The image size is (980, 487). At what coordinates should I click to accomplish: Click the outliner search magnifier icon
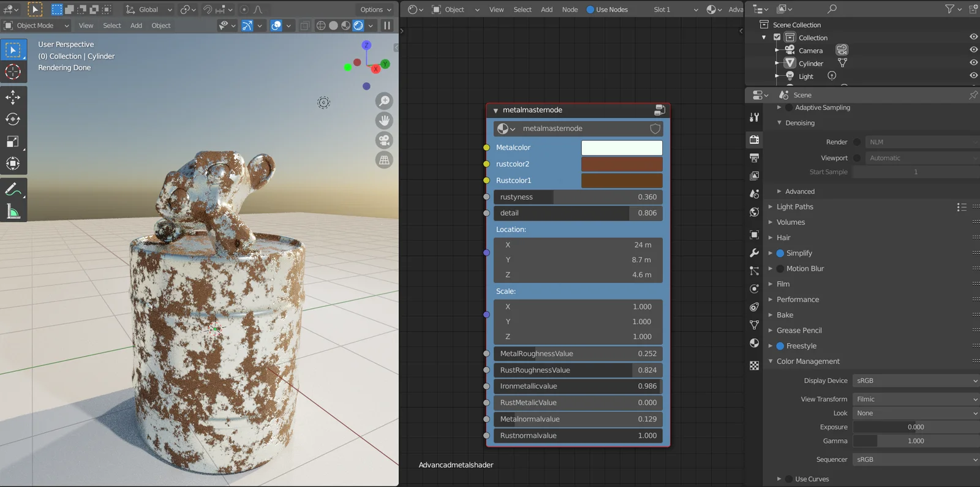(x=832, y=9)
